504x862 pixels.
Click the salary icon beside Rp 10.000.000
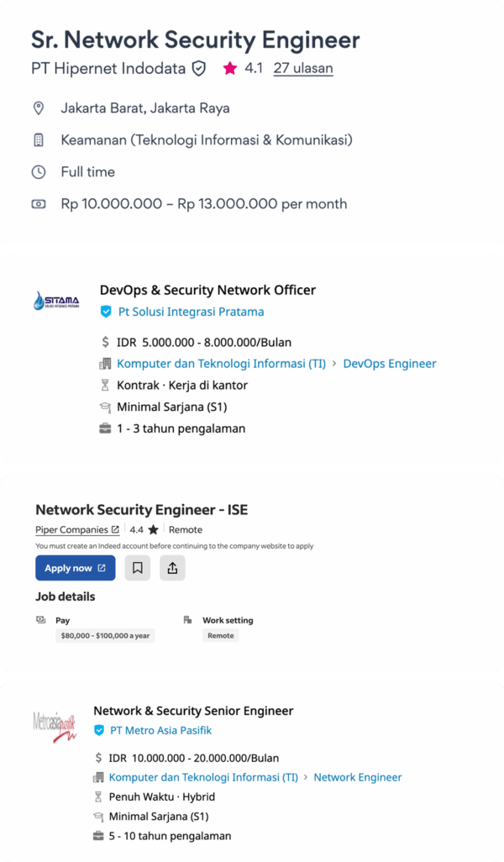[x=39, y=203]
